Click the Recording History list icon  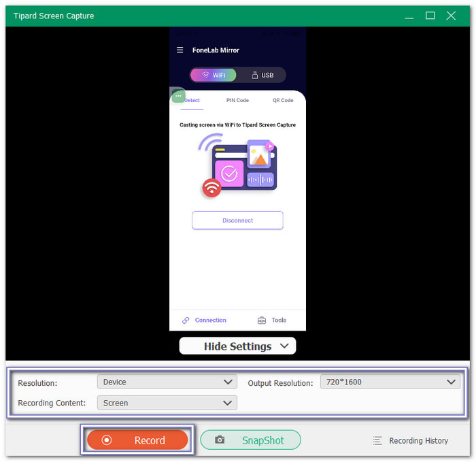pyautogui.click(x=377, y=440)
